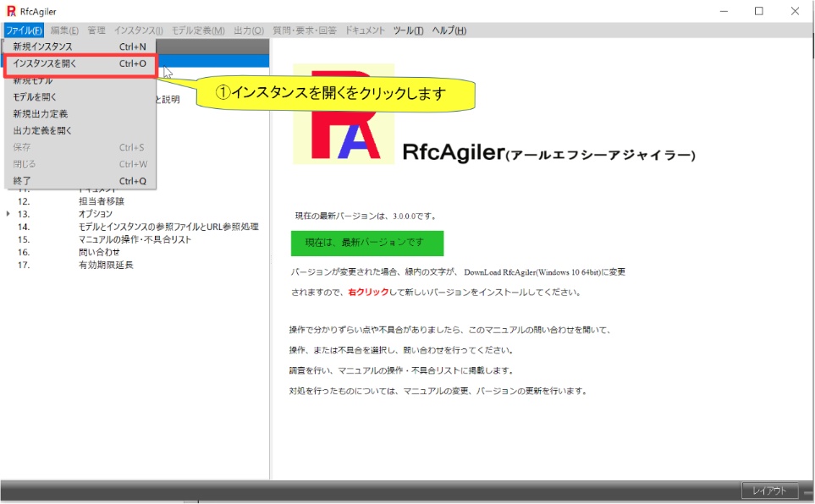Open the 管理 menu
Image resolution: width=815 pixels, height=504 pixels.
pos(96,30)
